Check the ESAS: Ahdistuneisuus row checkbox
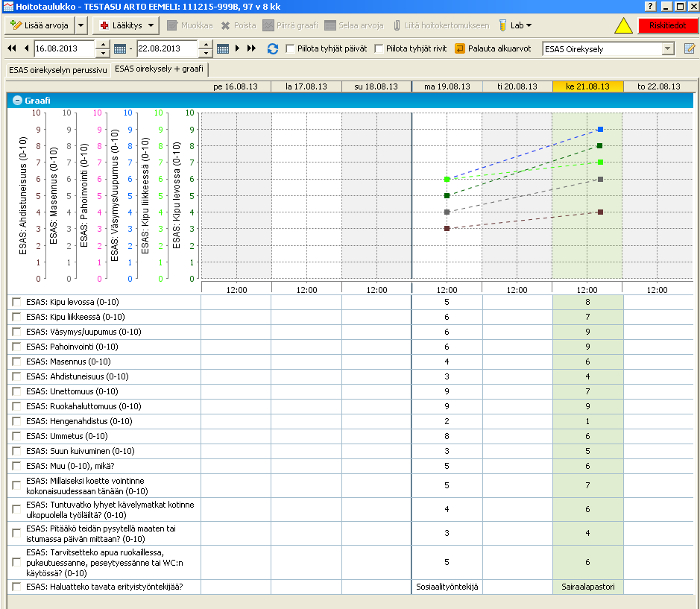The height and width of the screenshot is (609, 700). 16,376
